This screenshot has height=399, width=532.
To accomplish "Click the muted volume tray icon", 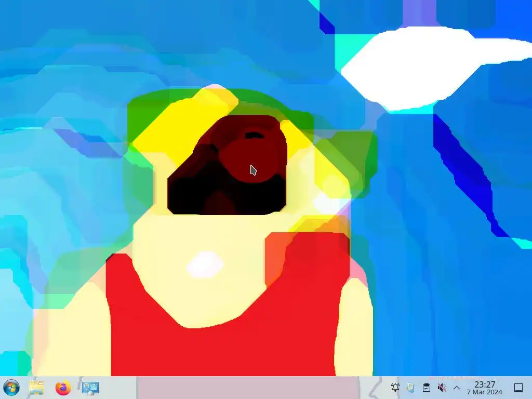I will (442, 387).
